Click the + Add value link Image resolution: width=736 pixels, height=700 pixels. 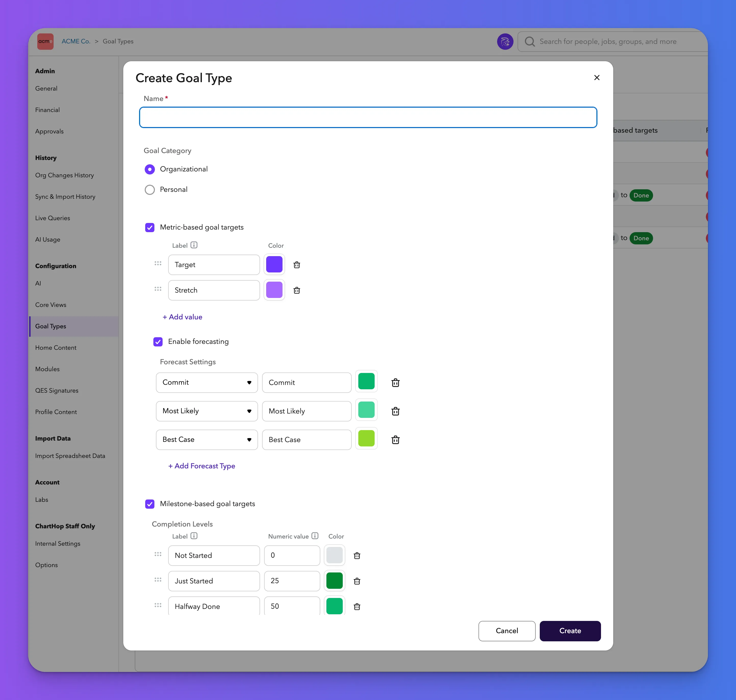(x=182, y=317)
